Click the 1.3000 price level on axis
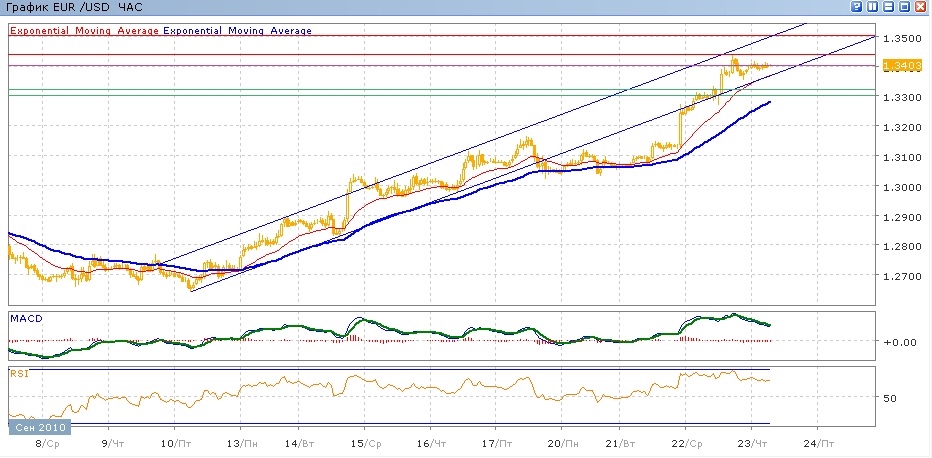 pyautogui.click(x=899, y=187)
